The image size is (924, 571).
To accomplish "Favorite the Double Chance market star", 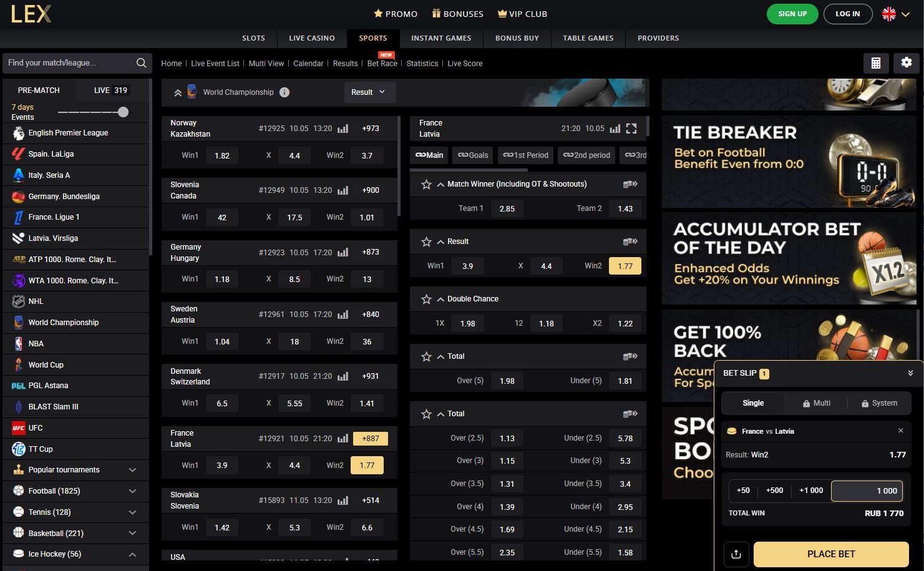I will 426,299.
